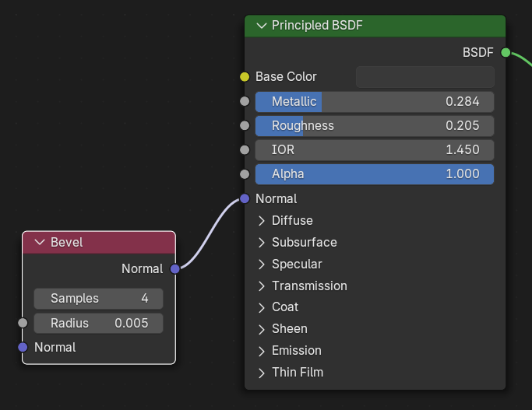Collapse the Principled BSDF node

[261, 26]
